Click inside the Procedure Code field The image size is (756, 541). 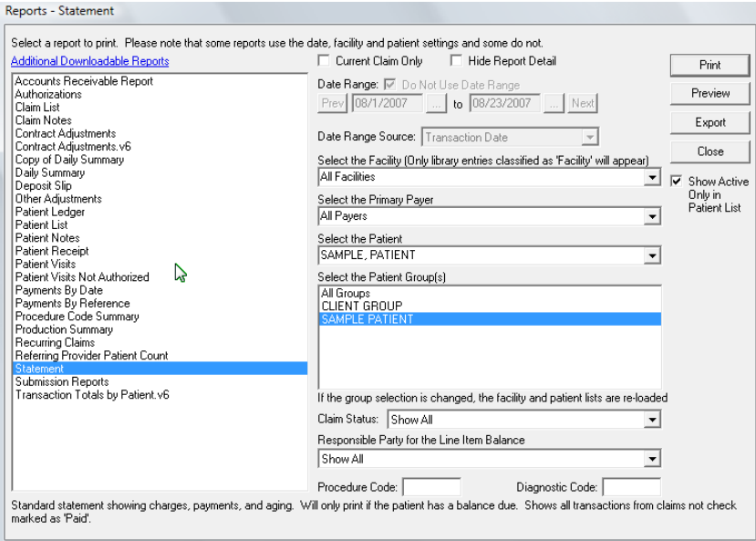point(430,486)
